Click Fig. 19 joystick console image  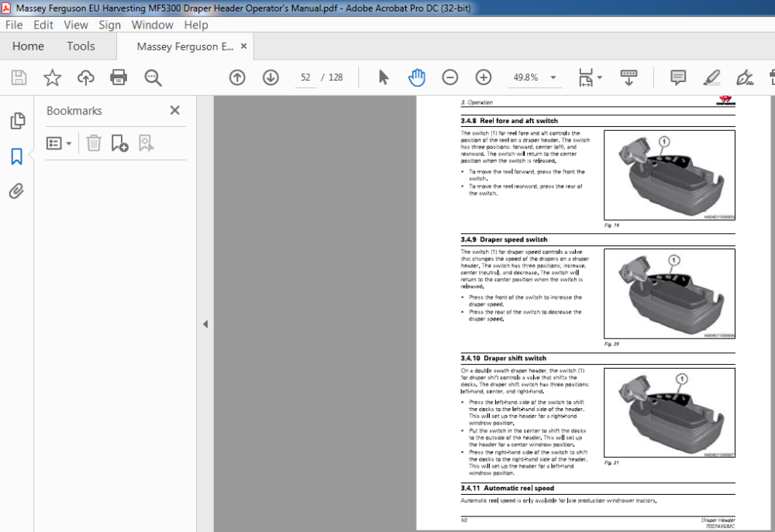[x=670, y=175]
